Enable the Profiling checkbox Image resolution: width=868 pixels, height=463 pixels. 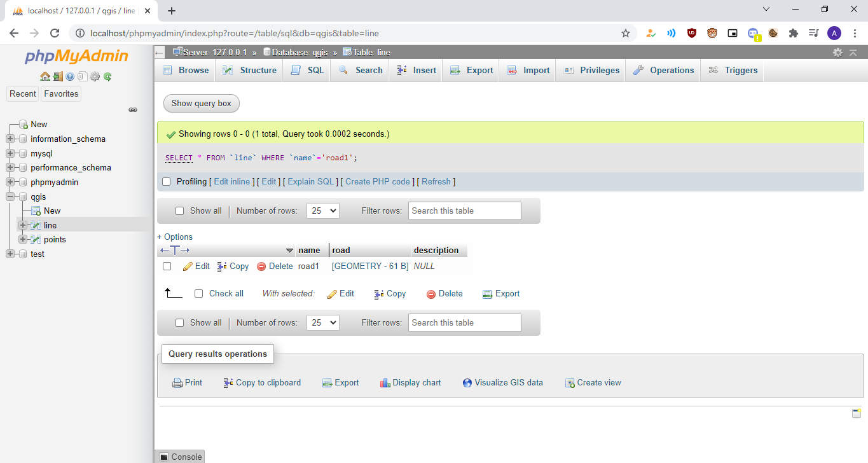pos(166,181)
